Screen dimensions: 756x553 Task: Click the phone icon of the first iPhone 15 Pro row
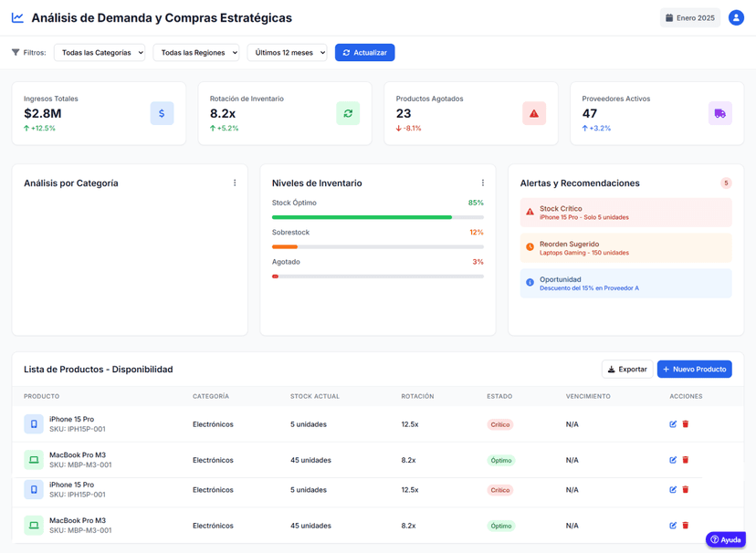[34, 424]
